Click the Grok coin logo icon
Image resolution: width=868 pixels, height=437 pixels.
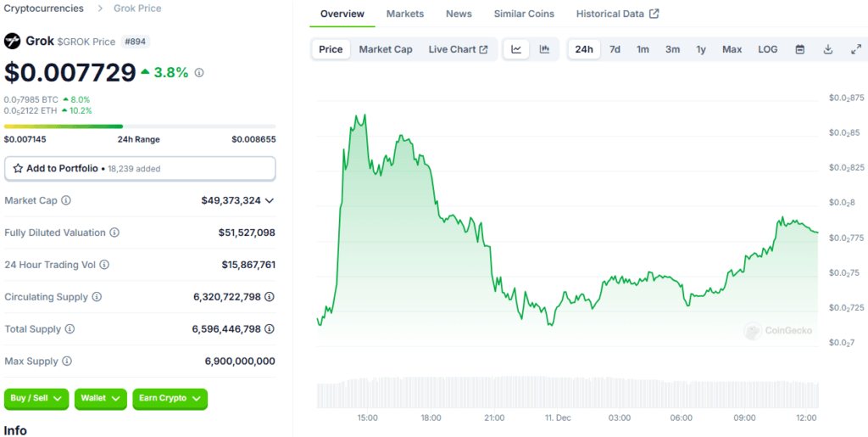12,41
